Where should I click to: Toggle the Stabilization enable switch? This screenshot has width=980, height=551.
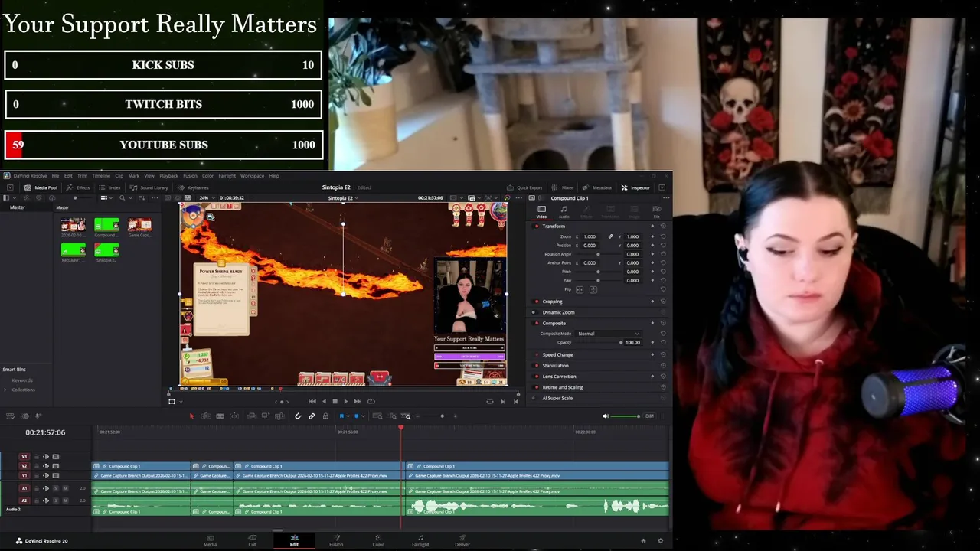tap(537, 366)
